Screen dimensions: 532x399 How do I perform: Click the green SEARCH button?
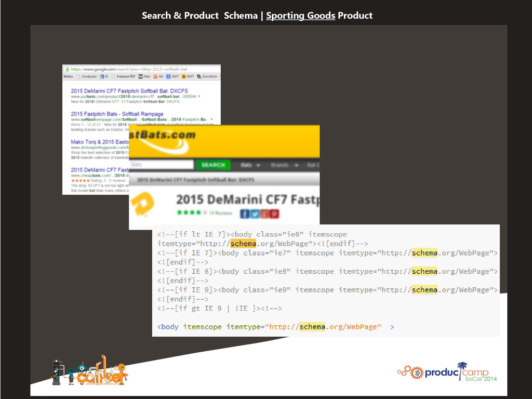[213, 165]
